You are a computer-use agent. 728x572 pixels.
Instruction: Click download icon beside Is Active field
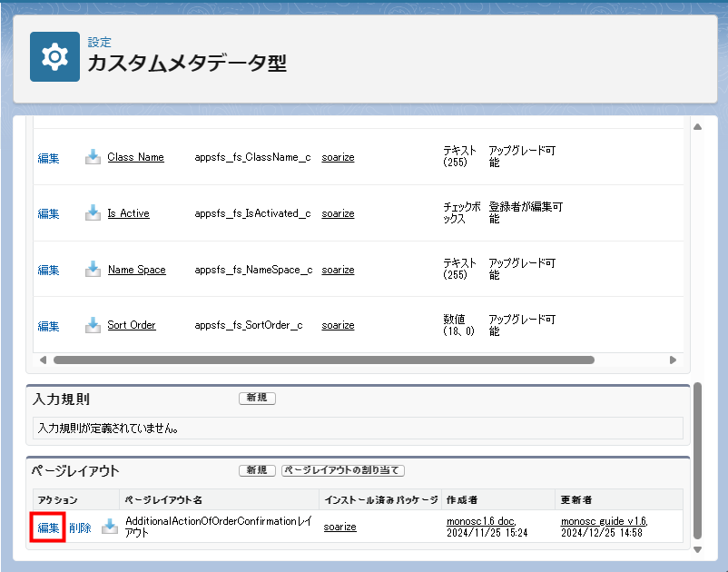click(93, 213)
